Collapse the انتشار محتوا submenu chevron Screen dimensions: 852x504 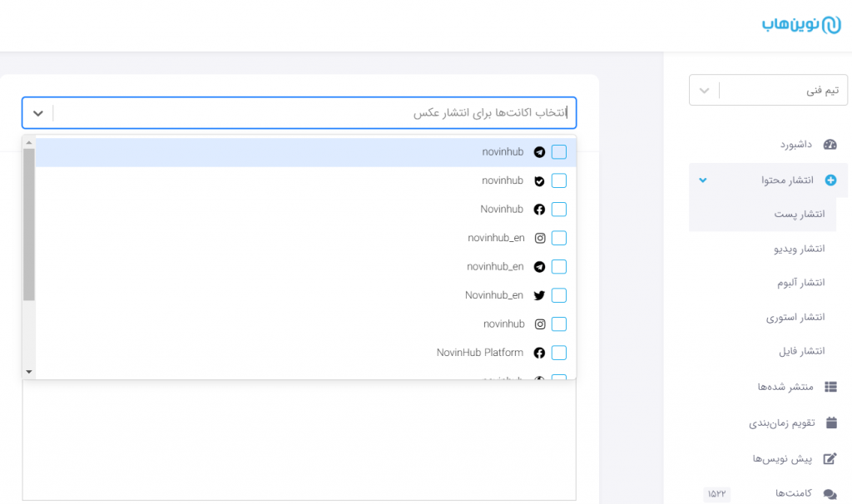pyautogui.click(x=702, y=180)
